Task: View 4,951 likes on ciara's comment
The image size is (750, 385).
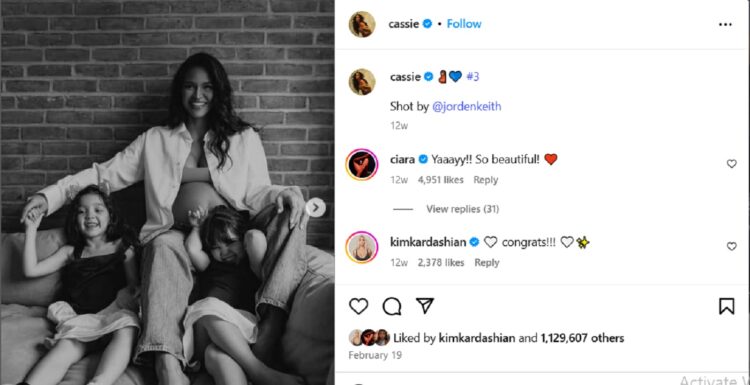Action: point(441,180)
